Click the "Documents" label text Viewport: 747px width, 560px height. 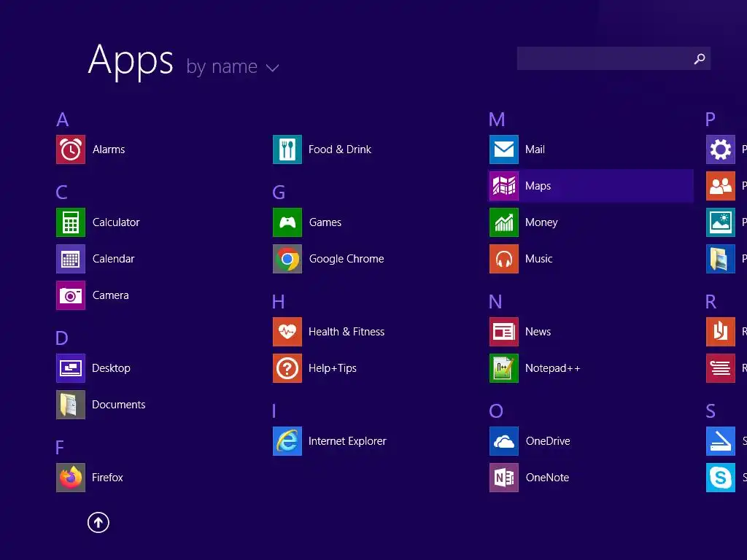point(119,405)
